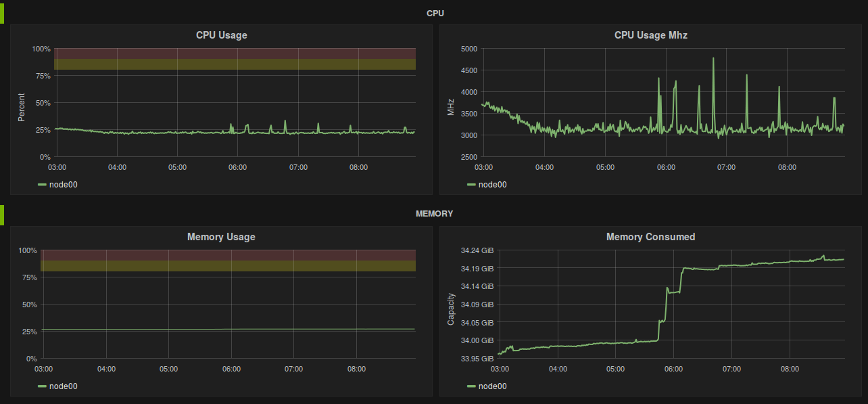Open color picker via CPU Usage Mhz legend swatch
This screenshot has width=868, height=404.
pos(471,185)
